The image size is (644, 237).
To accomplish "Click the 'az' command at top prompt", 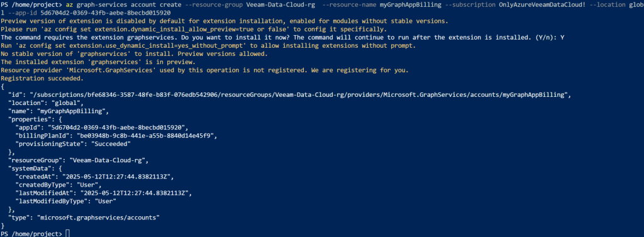I will pos(69,4).
